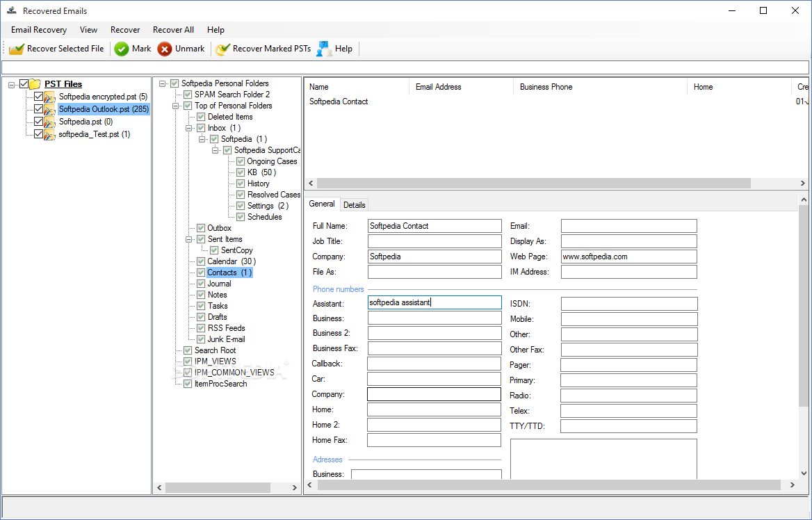Viewport: 812px width, 520px height.
Task: Open the Email Recovery menu
Action: 39,29
